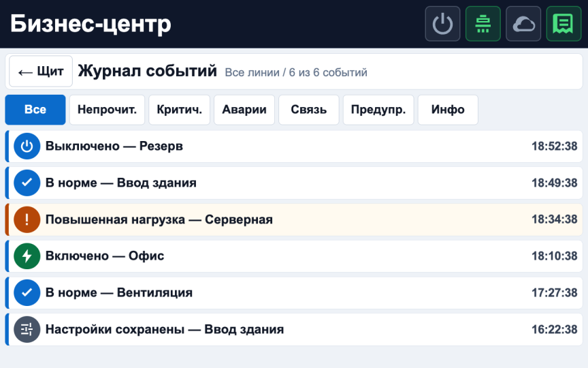Viewport: 588px width, 368px height.
Task: Click the timestamp 18:49:38
Action: (554, 183)
